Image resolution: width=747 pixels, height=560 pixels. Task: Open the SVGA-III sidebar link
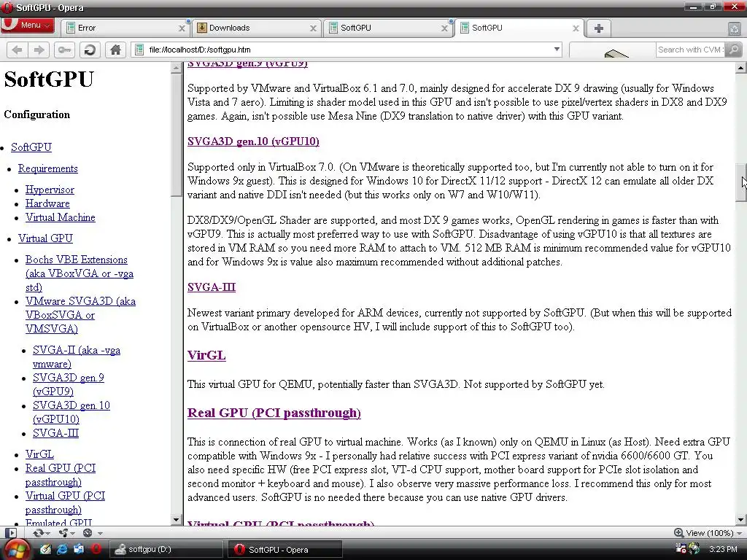coord(55,433)
